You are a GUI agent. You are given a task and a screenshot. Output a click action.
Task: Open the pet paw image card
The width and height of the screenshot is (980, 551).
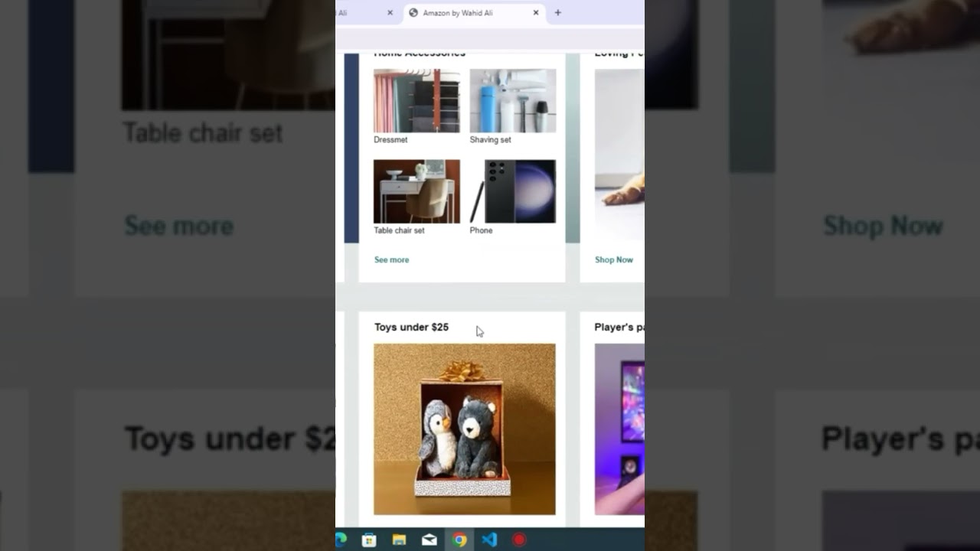619,155
